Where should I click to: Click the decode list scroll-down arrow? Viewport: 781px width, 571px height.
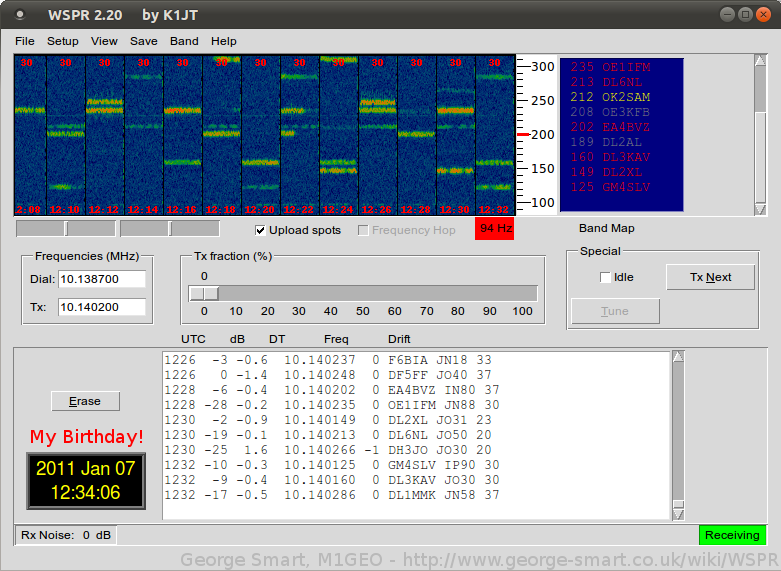[x=678, y=514]
